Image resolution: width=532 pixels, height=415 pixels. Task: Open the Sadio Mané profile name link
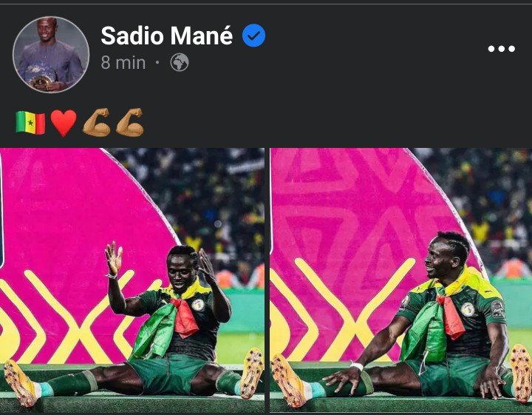click(166, 36)
